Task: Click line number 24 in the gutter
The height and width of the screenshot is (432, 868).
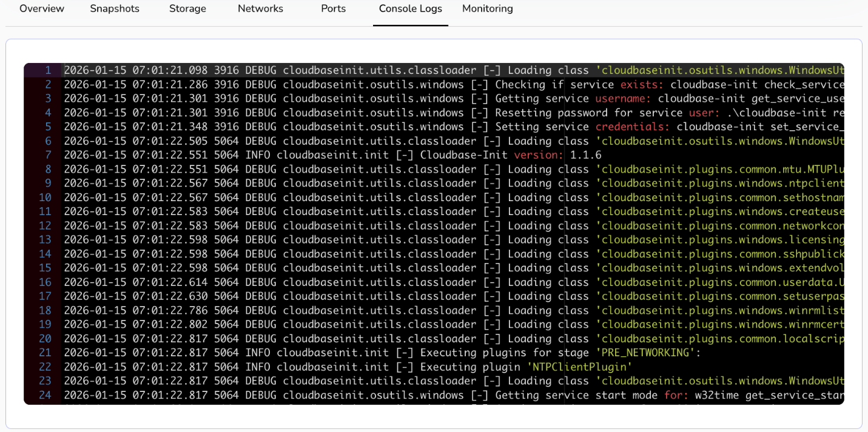Action: tap(45, 395)
